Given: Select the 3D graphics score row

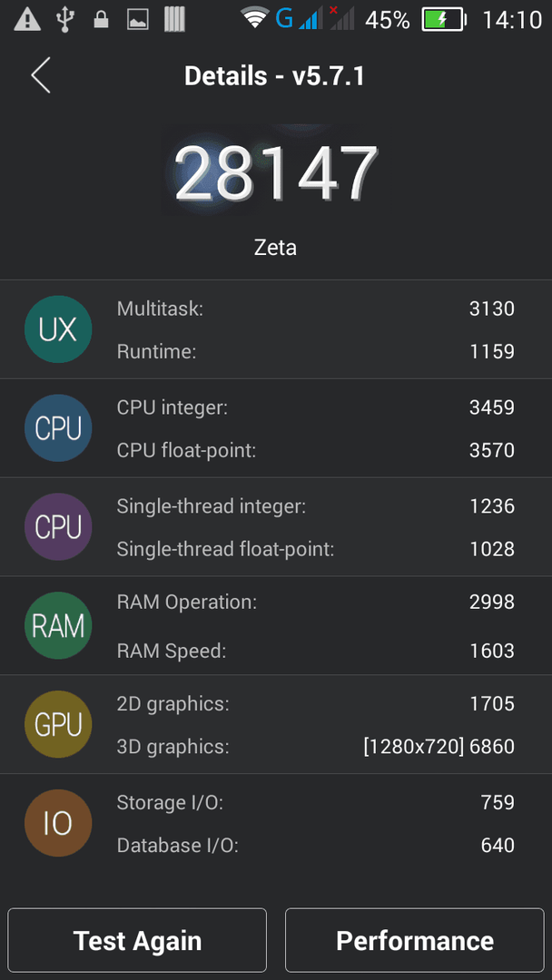Looking at the screenshot, I should 316,746.
